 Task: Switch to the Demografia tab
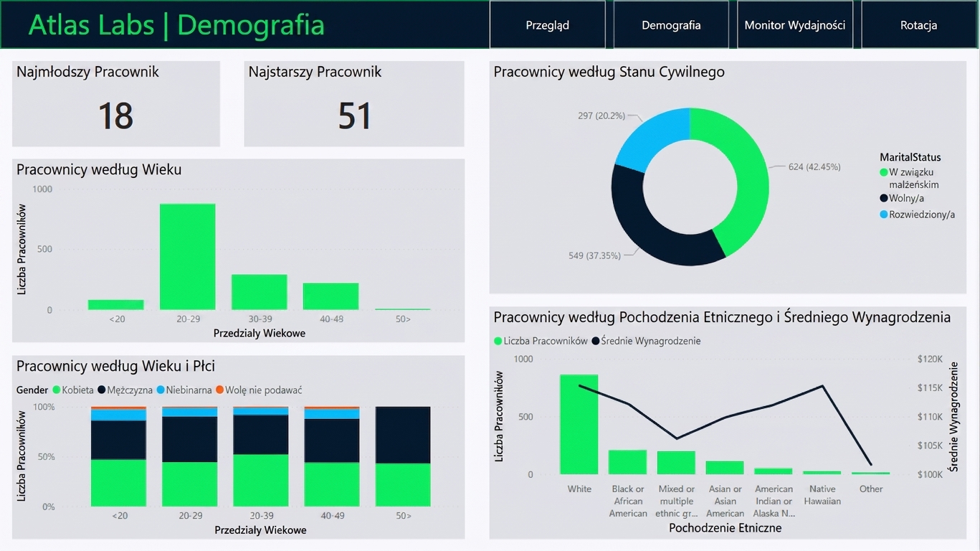click(x=671, y=25)
